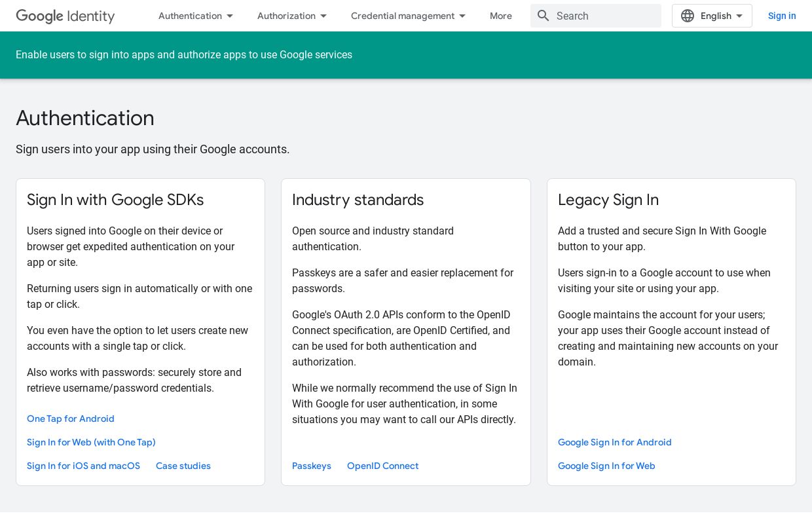
Task: Click the Google Identity logo
Action: pos(65,16)
